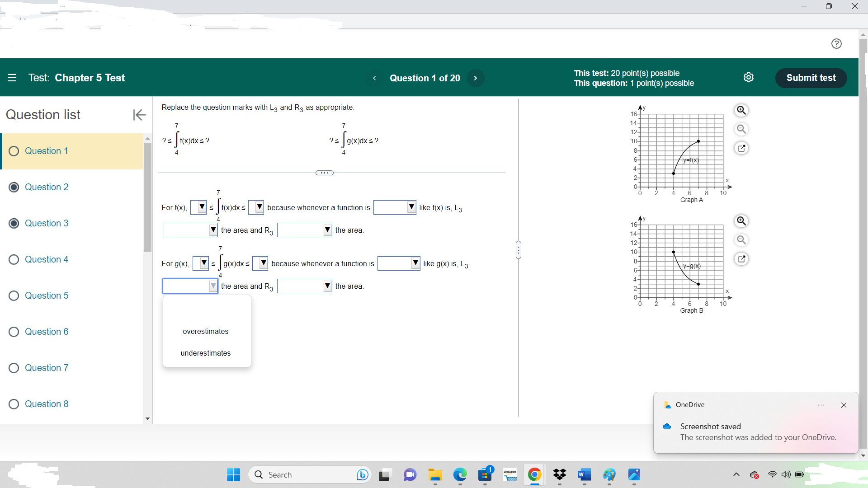Go to the next question with the arrow
The image size is (868, 488).
click(476, 78)
